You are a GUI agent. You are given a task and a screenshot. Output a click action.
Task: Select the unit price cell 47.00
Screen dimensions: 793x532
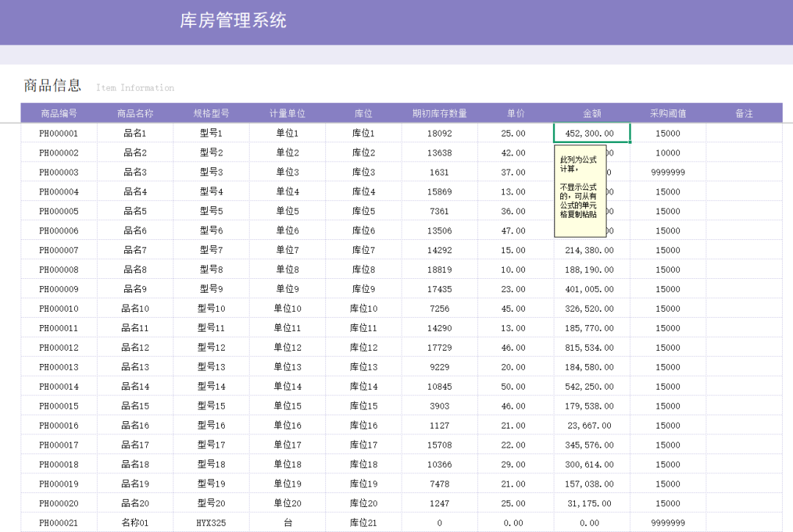click(x=513, y=231)
